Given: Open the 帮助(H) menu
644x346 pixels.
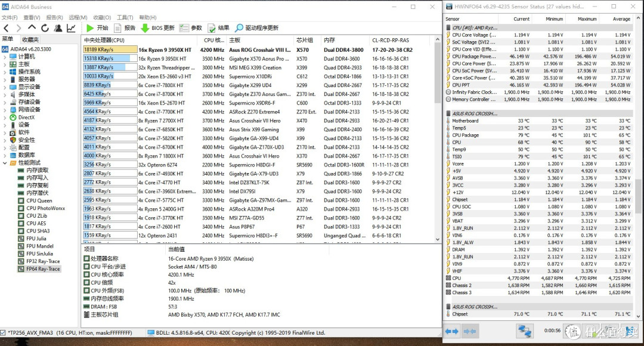Looking at the screenshot, I should 148,18.
